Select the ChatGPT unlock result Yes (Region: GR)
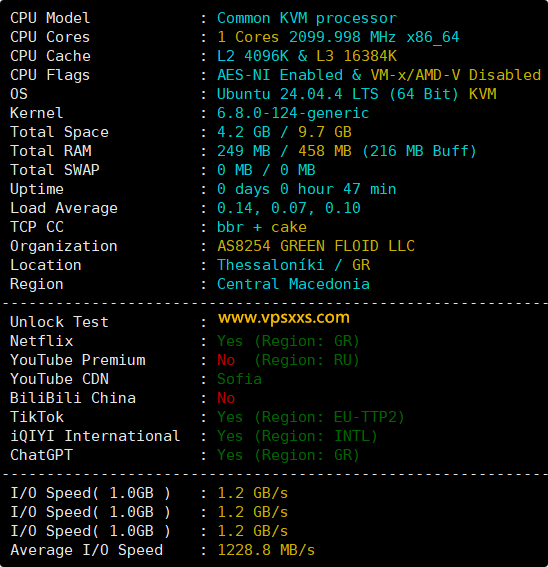The width and height of the screenshot is (548, 567). point(288,455)
